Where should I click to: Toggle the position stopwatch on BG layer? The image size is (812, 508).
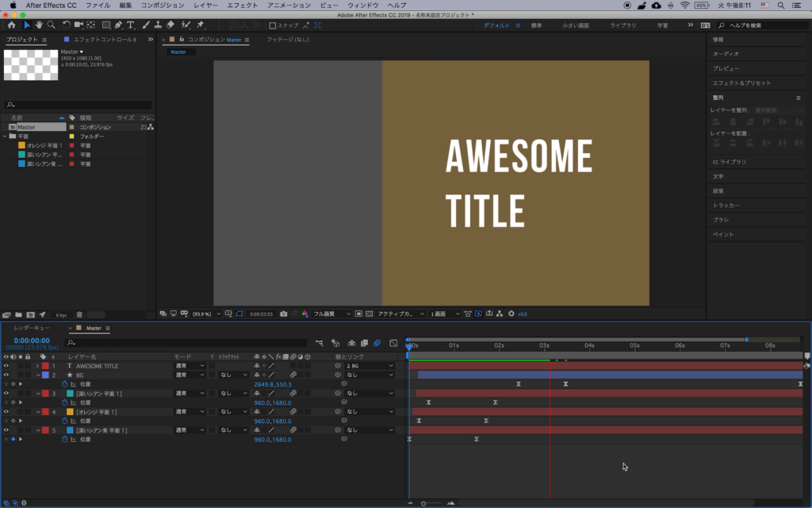(65, 384)
